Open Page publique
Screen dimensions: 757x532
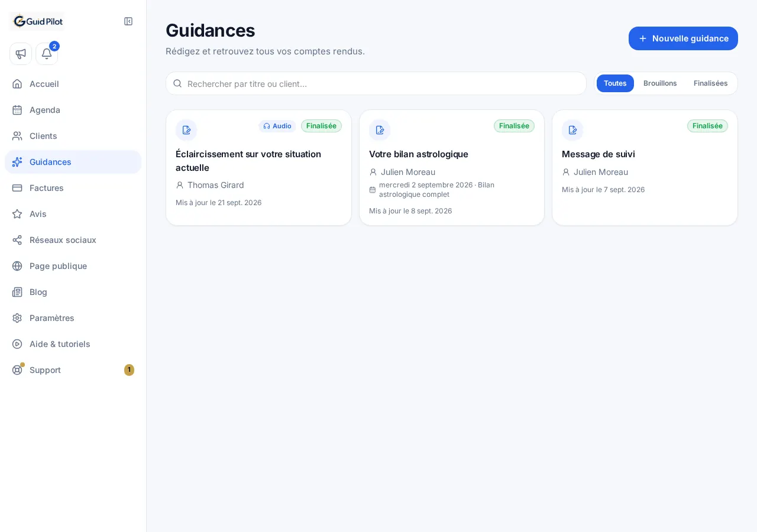click(x=73, y=266)
